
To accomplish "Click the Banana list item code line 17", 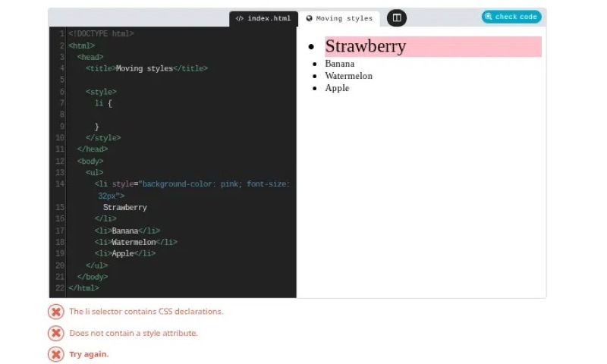I will 127,231.
